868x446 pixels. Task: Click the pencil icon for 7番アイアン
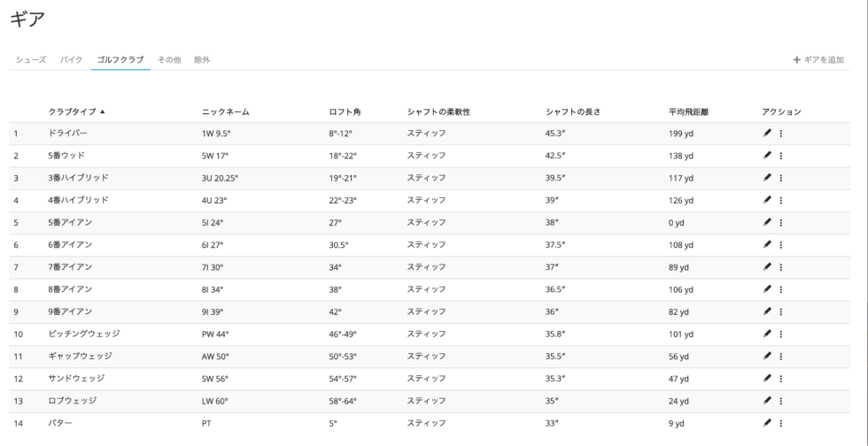[767, 267]
